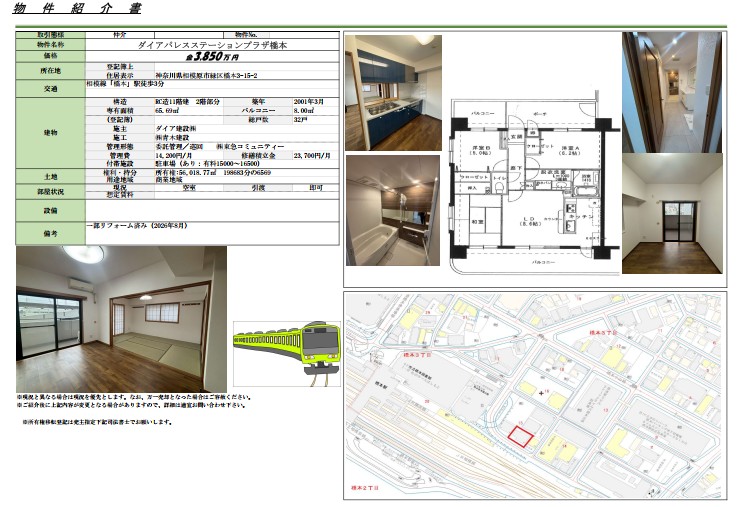Click current status value 空室

point(189,188)
